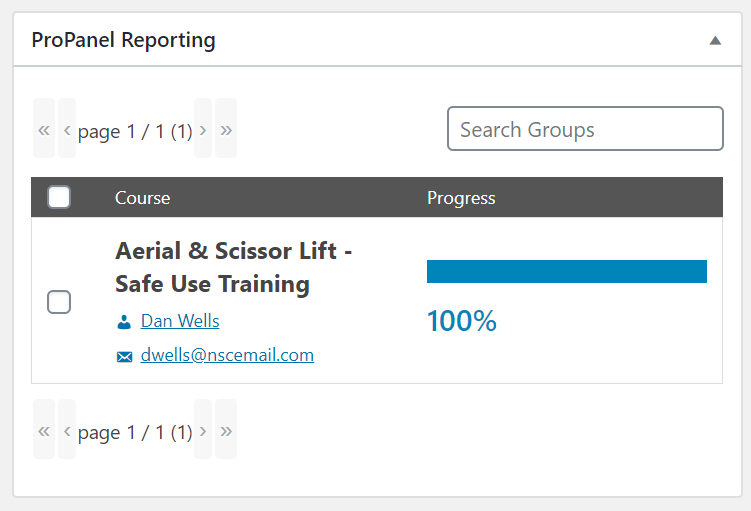Open the Dan Wells user link
This screenshot has height=511, width=751.
(180, 321)
